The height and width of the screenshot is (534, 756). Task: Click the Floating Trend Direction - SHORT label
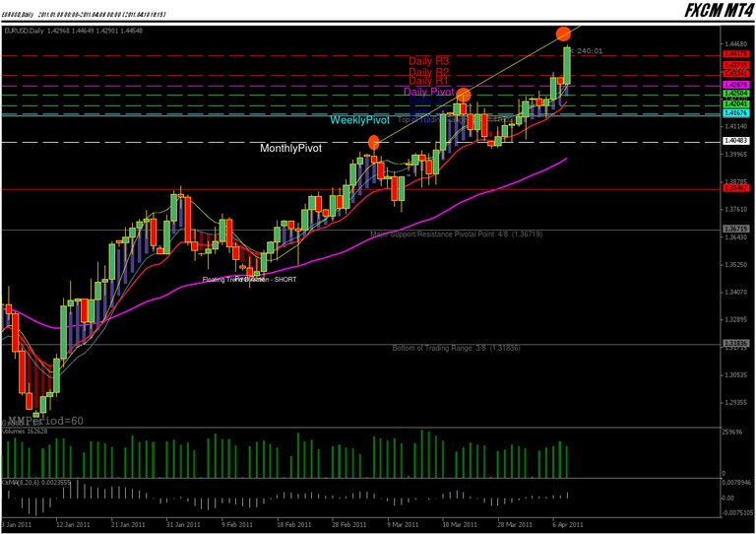(249, 279)
